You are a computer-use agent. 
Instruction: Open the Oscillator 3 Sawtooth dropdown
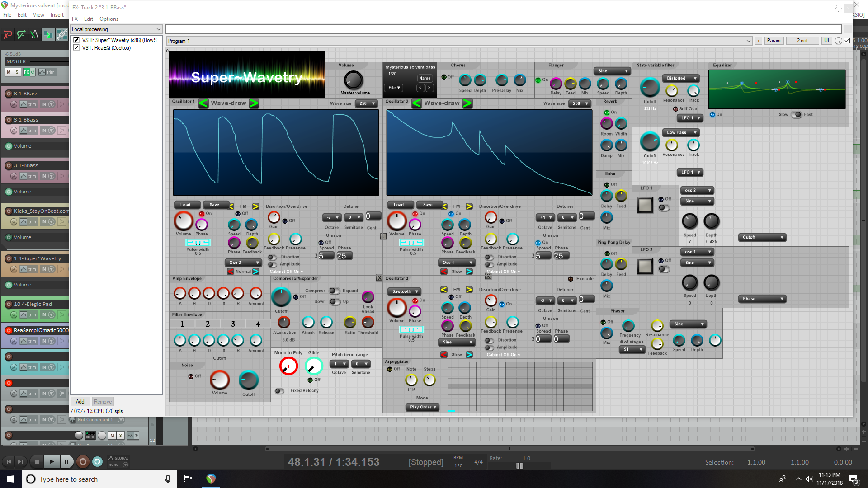click(404, 291)
